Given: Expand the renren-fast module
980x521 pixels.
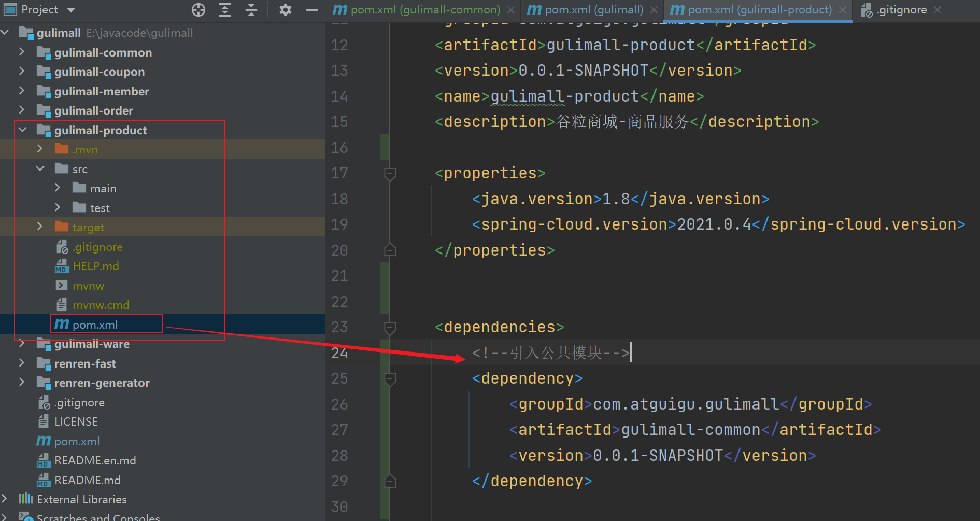Looking at the screenshot, I should click(x=22, y=363).
